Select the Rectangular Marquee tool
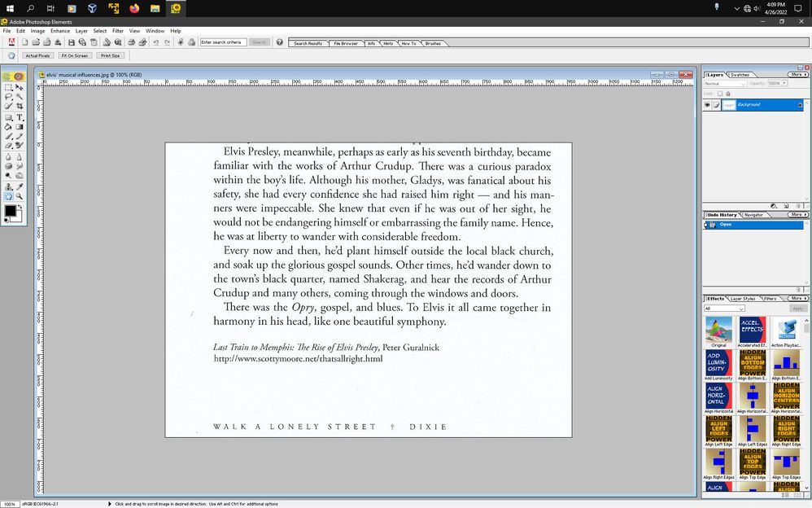 coord(8,88)
